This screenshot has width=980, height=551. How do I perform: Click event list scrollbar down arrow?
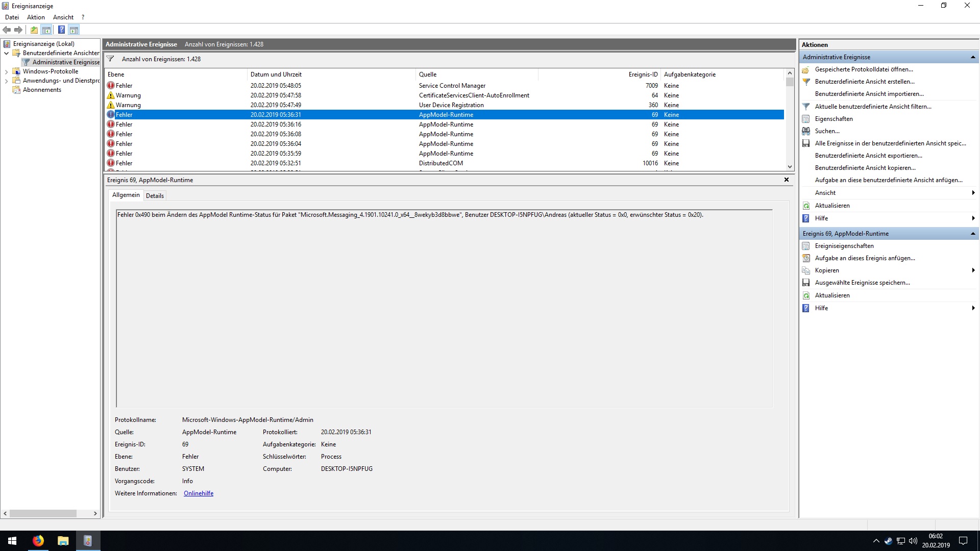(790, 166)
